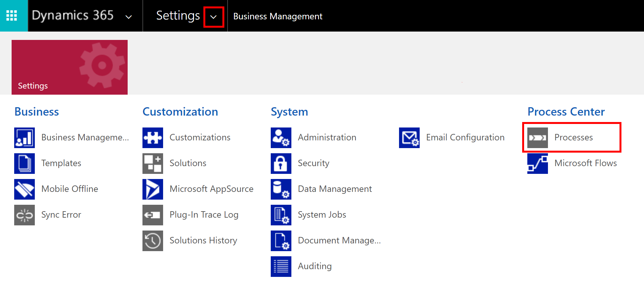Select the Auditing list icon

(281, 266)
